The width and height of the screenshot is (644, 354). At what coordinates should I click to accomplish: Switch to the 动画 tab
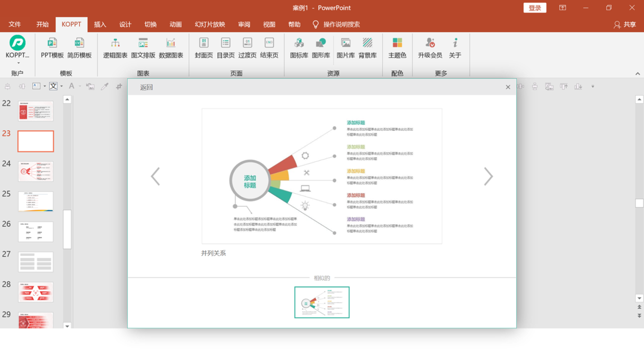[x=176, y=24]
